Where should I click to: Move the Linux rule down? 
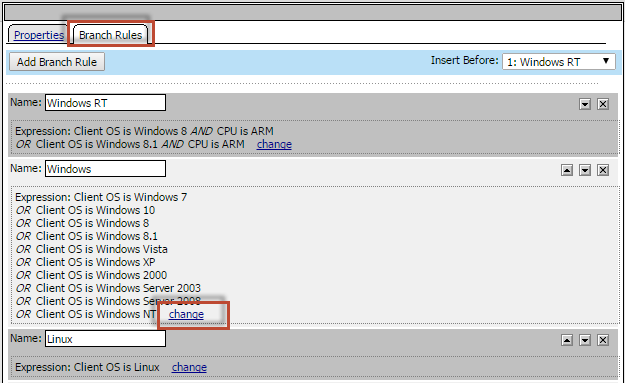tap(585, 340)
